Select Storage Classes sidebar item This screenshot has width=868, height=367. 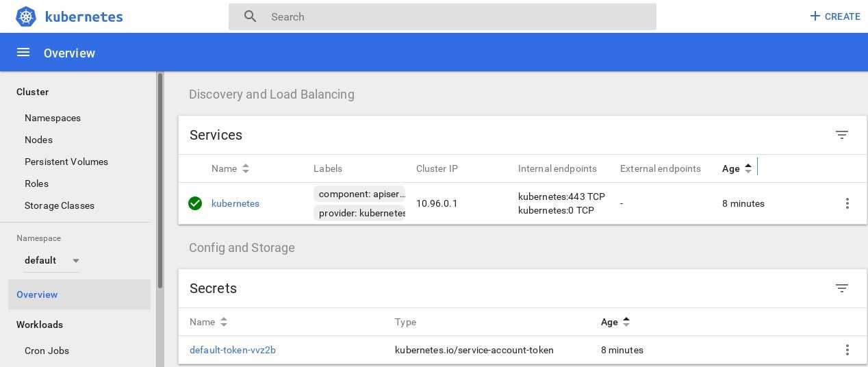(x=60, y=205)
